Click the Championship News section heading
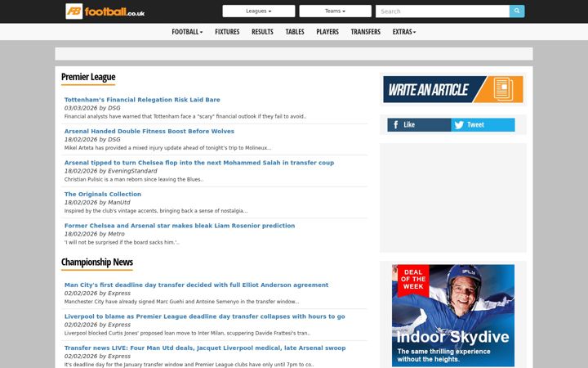Image resolution: width=588 pixels, height=368 pixels. (x=97, y=263)
